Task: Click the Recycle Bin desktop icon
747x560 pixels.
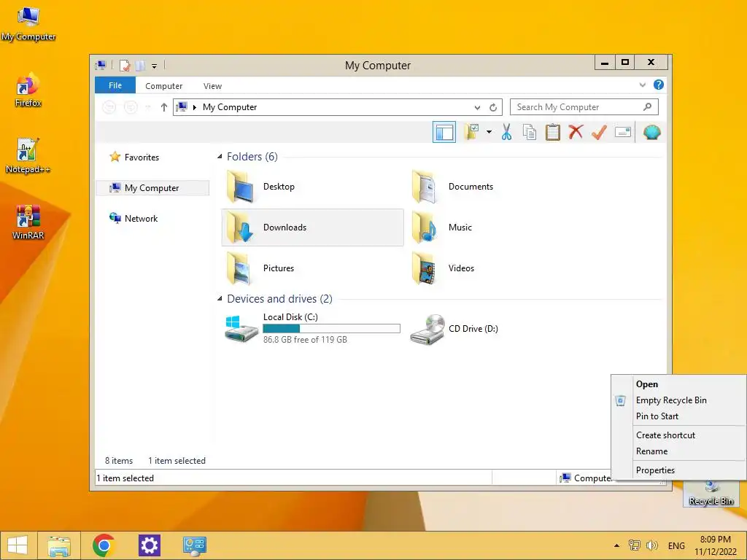Action: (711, 494)
